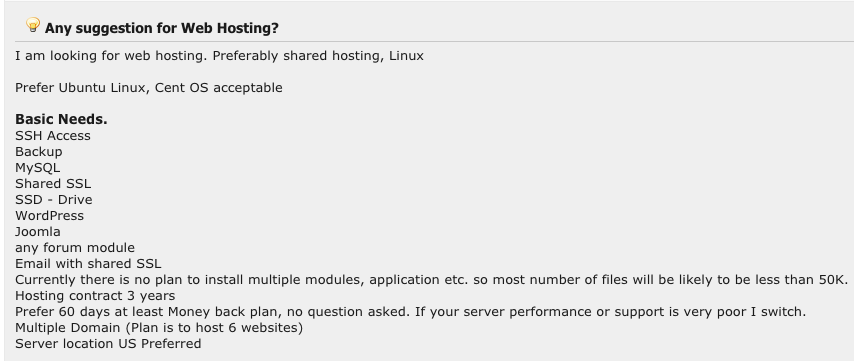Click the 'Backup' requirement line
854x361 pixels.
39,152
